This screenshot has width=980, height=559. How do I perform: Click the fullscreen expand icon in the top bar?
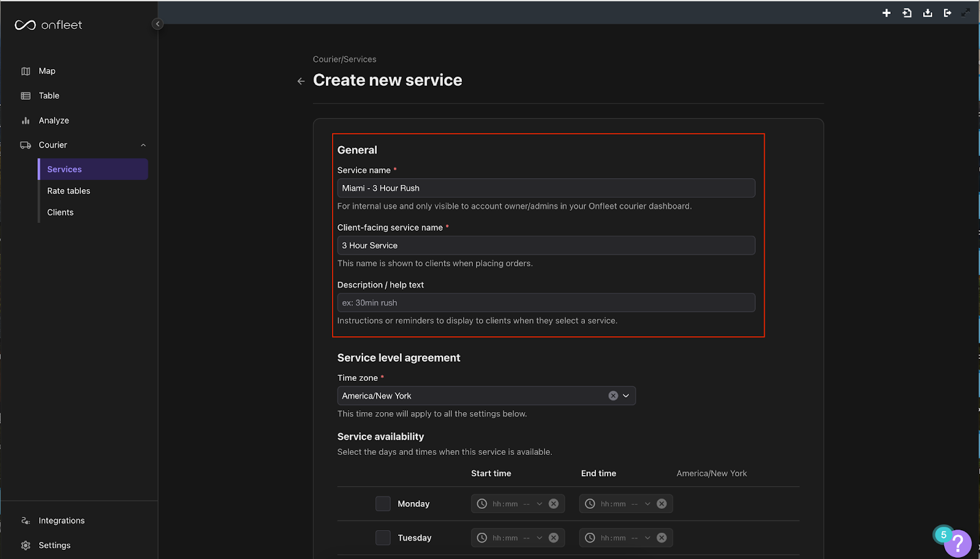[x=966, y=13]
